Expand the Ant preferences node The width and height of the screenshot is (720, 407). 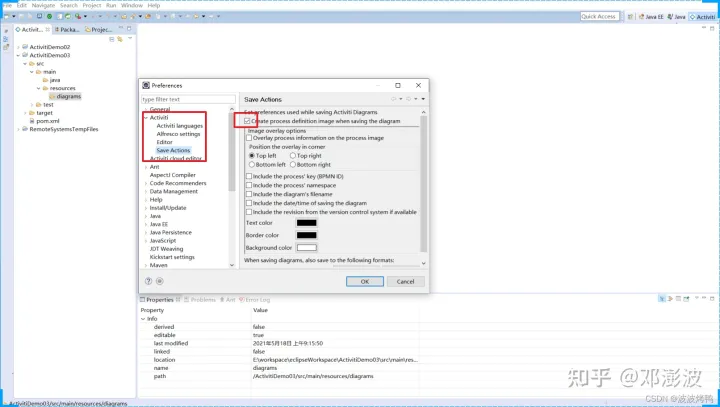click(x=146, y=167)
